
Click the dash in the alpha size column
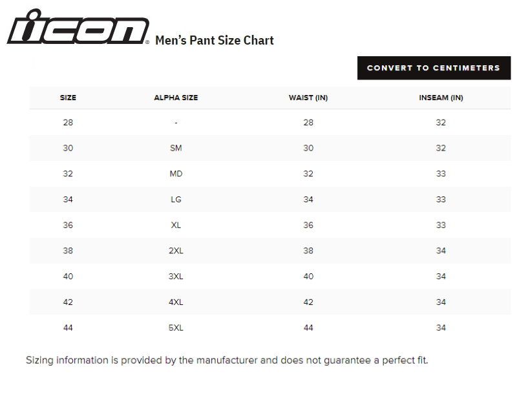[176, 123]
